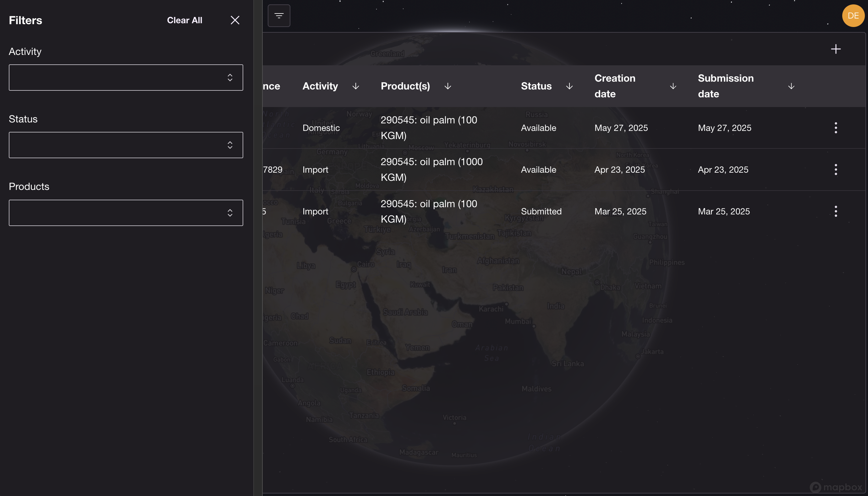The image size is (868, 496).
Task: Sort by Status column arrow
Action: (x=569, y=86)
